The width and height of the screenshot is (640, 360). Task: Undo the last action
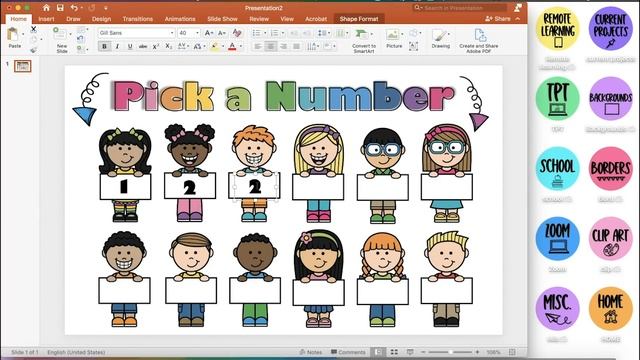74,8
